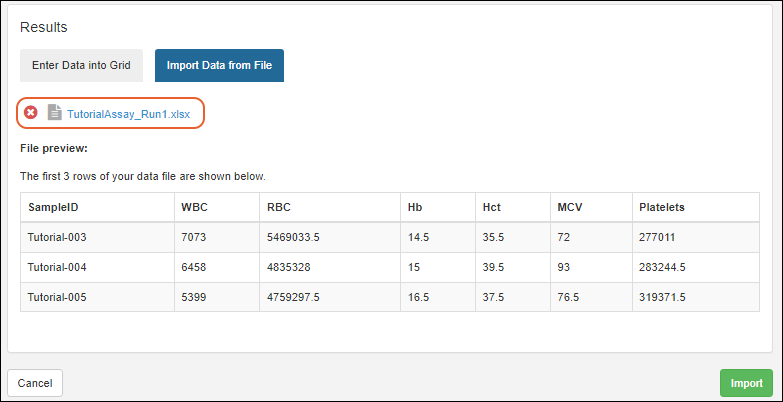Select the Tutorial-004 sample cell

[x=62, y=267]
